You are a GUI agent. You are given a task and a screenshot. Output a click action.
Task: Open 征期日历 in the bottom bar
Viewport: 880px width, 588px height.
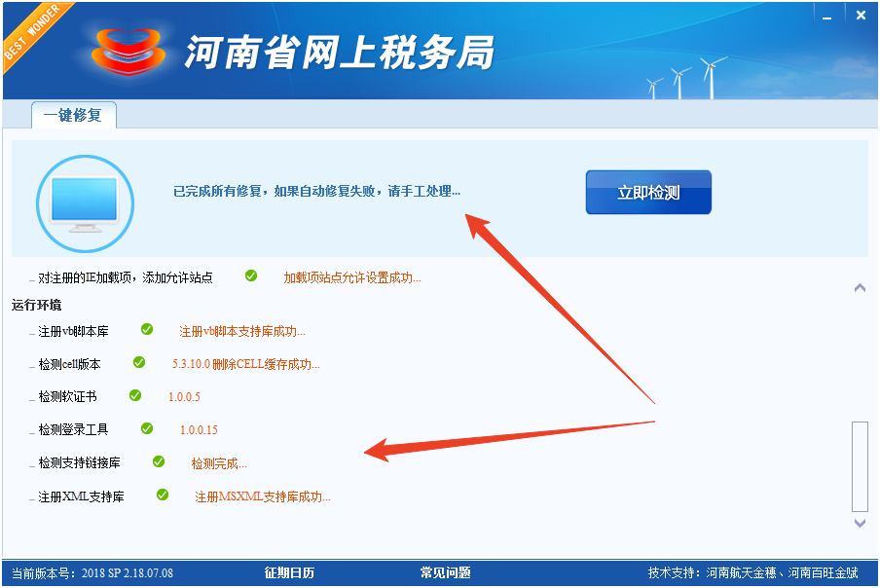289,572
